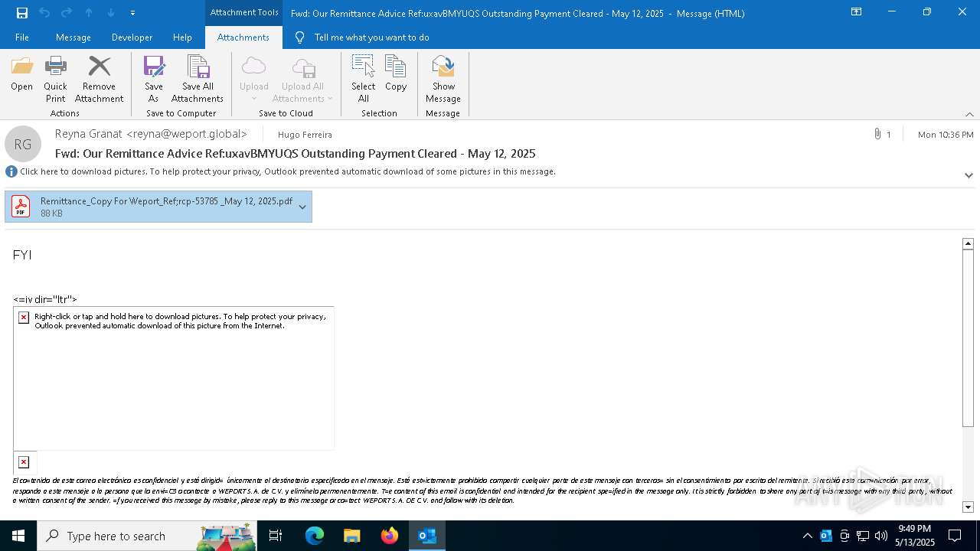Click the Save icon in title bar
980x551 pixels.
[22, 13]
